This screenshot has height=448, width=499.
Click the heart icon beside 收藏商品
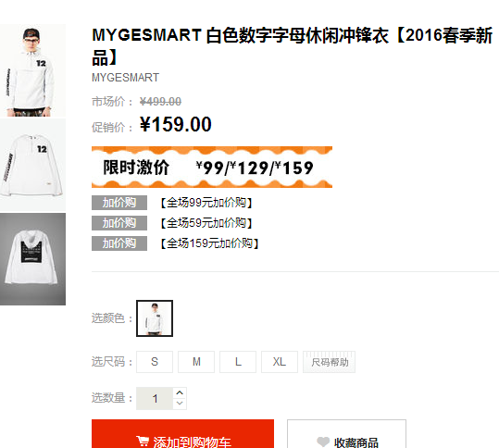(x=323, y=442)
